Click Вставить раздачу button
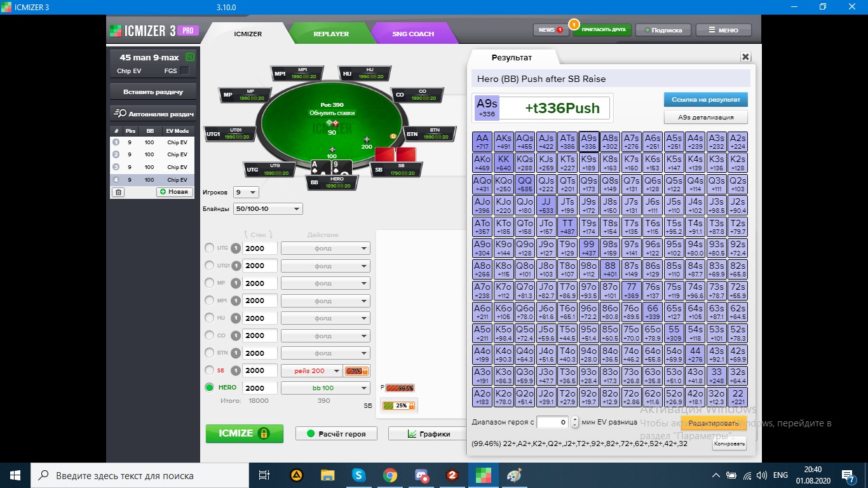 (153, 91)
